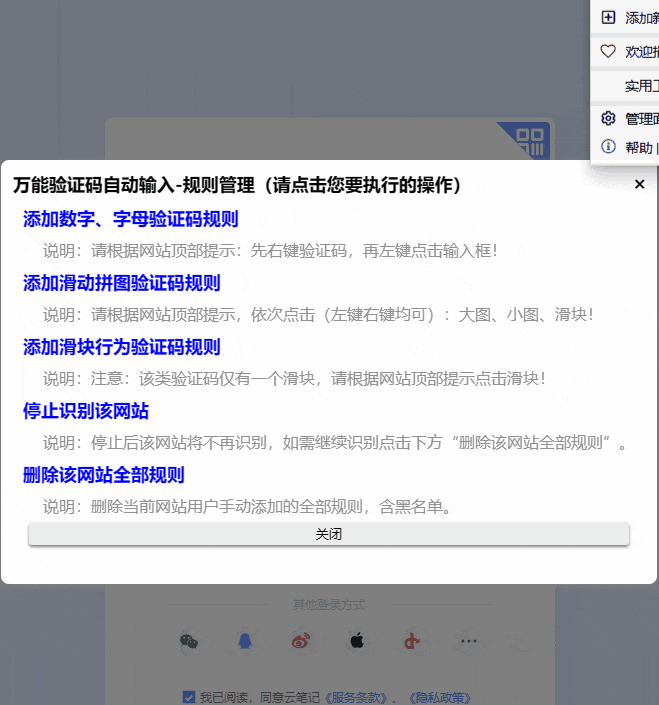
Task: Click 删除该网站全部规则
Action: [104, 475]
